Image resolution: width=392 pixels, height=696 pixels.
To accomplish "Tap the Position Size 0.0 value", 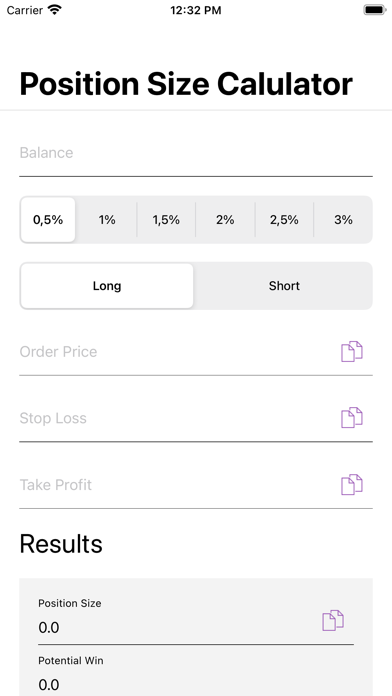I will [x=49, y=628].
